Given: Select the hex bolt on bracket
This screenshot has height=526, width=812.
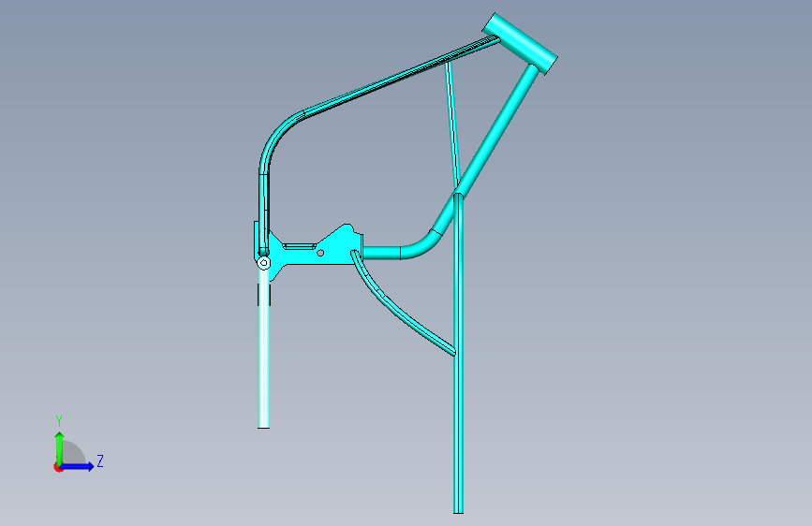Looking at the screenshot, I should [x=263, y=263].
